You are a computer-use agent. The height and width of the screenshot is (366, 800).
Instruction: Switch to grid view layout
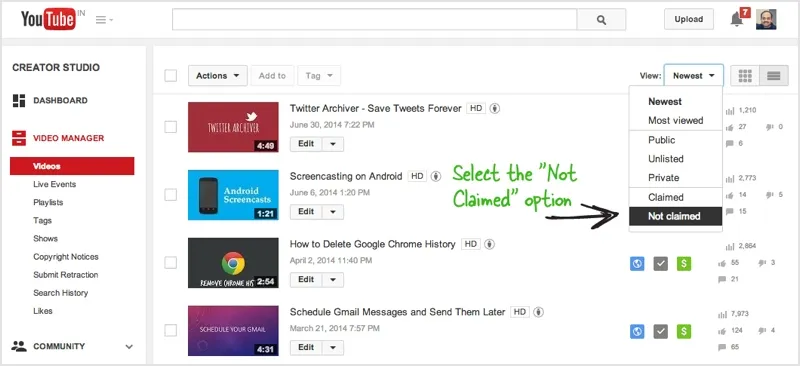(x=745, y=76)
